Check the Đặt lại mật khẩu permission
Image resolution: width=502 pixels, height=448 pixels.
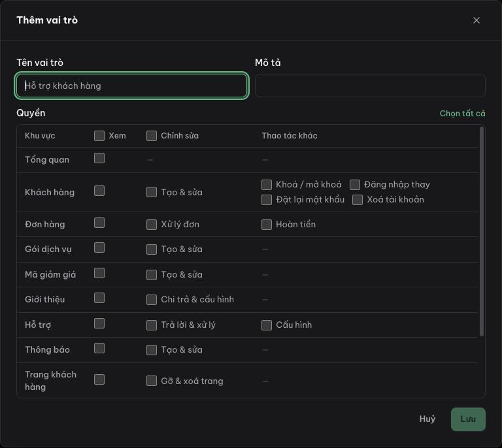pyautogui.click(x=267, y=200)
